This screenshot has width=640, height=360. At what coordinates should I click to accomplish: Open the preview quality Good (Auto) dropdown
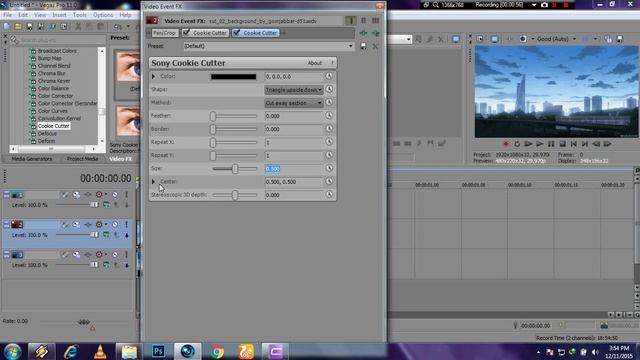tap(557, 39)
